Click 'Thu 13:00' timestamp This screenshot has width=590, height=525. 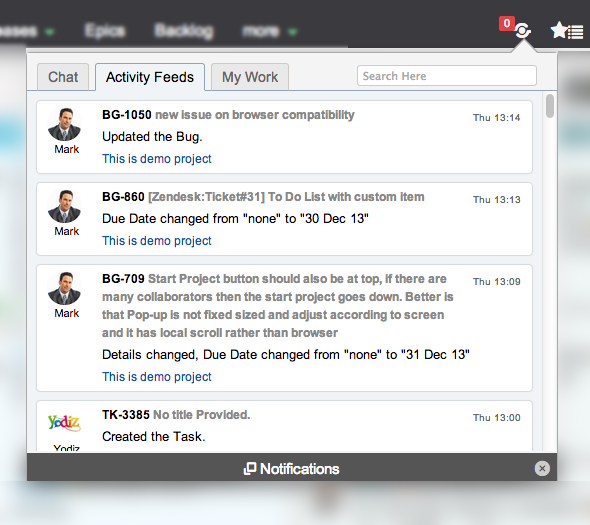tap(496, 418)
